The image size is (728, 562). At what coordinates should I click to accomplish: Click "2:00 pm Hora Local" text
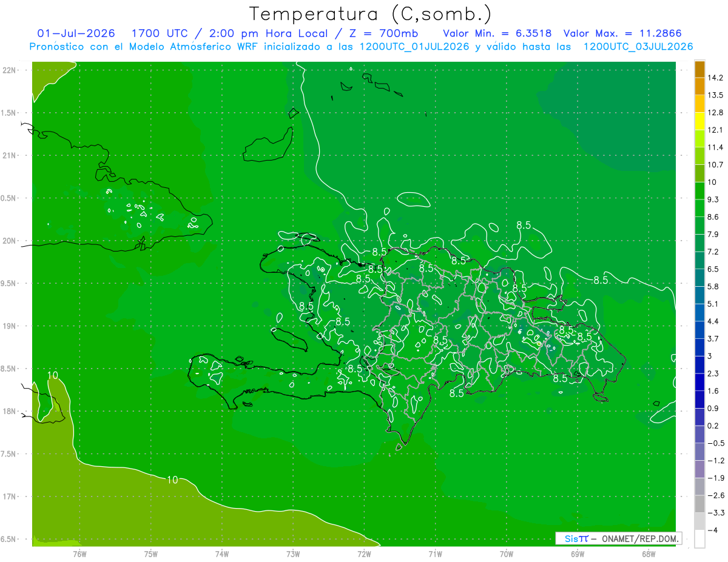(x=269, y=33)
